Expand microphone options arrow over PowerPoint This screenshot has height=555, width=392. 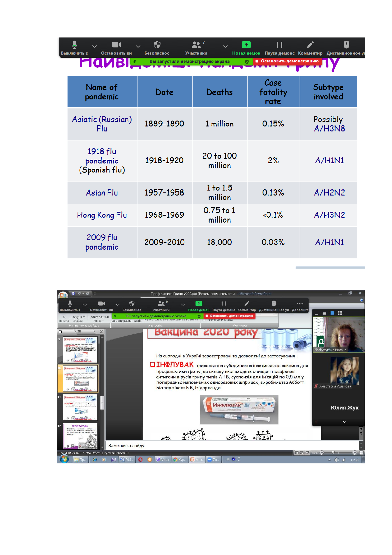(85, 305)
